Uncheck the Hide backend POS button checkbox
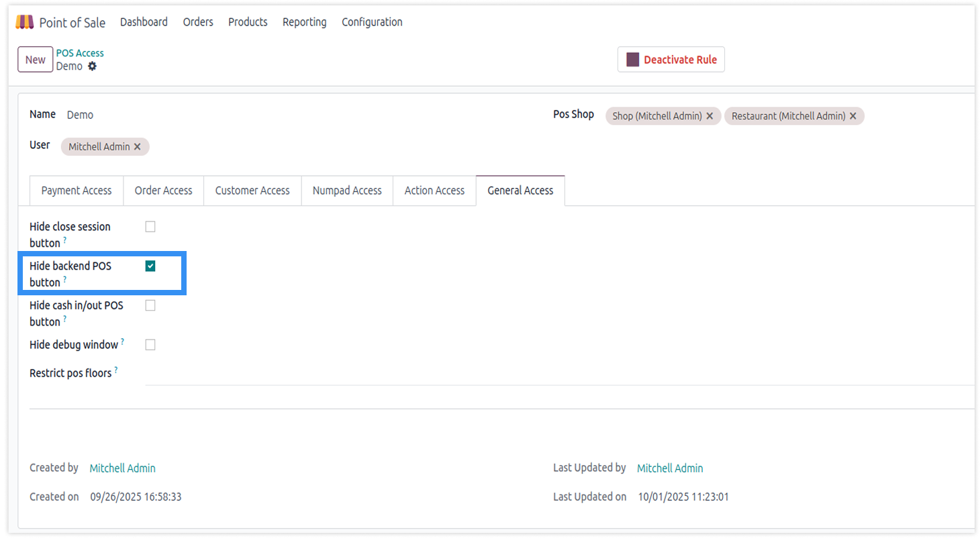This screenshot has width=980, height=553. pos(150,266)
